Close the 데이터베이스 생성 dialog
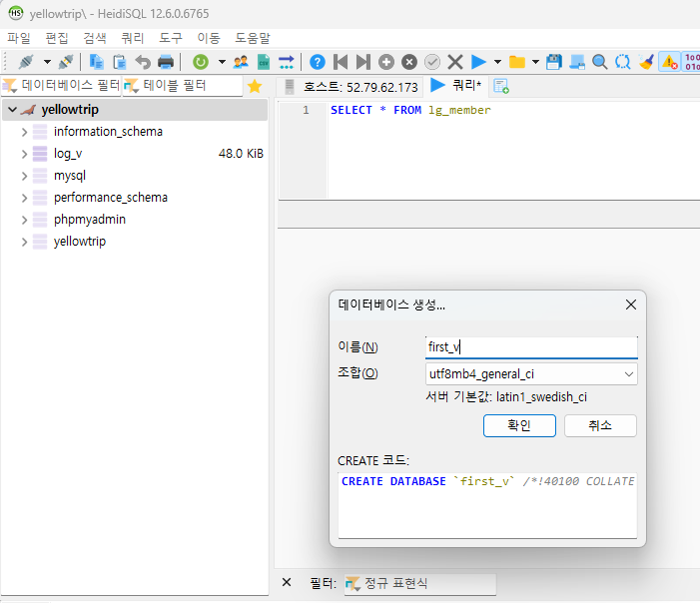The image size is (700, 603). [631, 304]
